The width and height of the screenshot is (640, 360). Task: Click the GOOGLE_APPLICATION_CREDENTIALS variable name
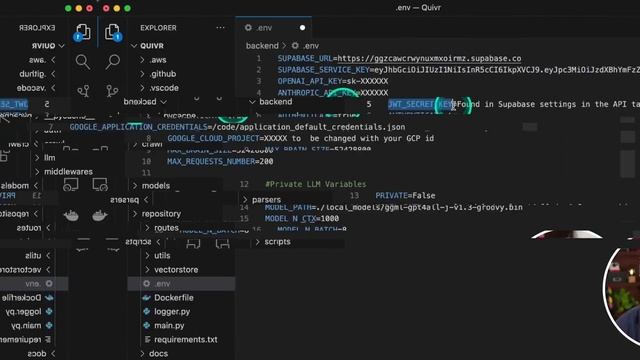click(x=138, y=127)
